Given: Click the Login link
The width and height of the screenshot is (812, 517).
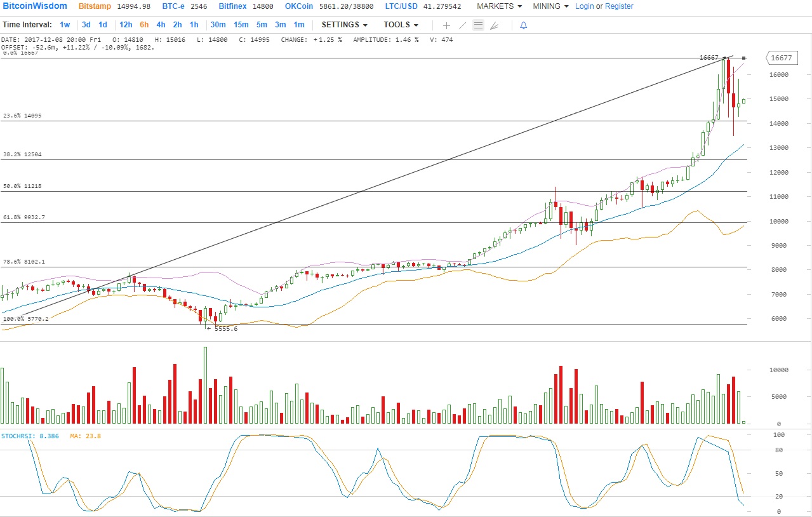Looking at the screenshot, I should tap(584, 6).
